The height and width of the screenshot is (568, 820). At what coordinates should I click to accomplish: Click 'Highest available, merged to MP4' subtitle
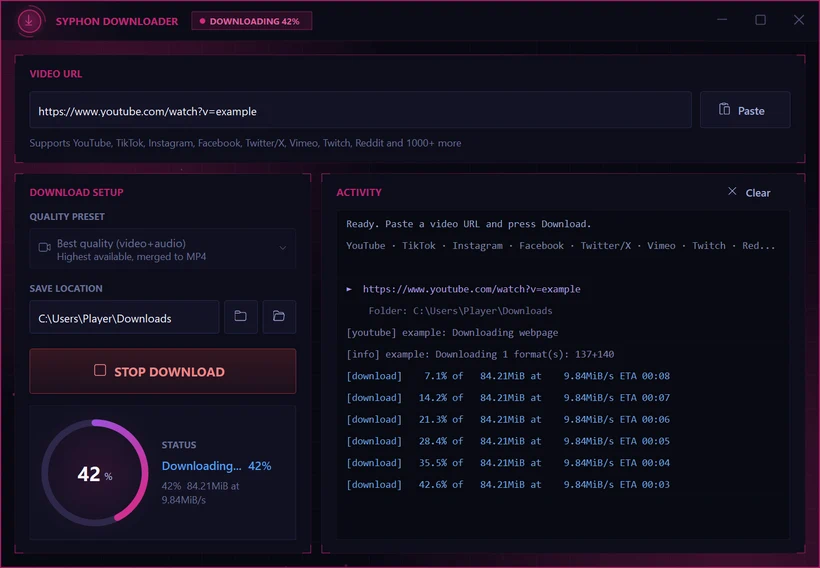[x=131, y=257]
